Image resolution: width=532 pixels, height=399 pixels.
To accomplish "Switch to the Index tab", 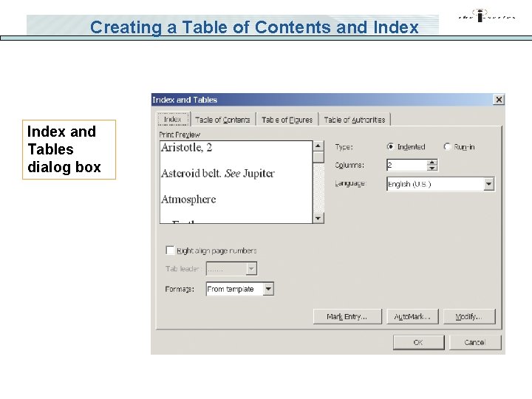I will click(x=174, y=119).
